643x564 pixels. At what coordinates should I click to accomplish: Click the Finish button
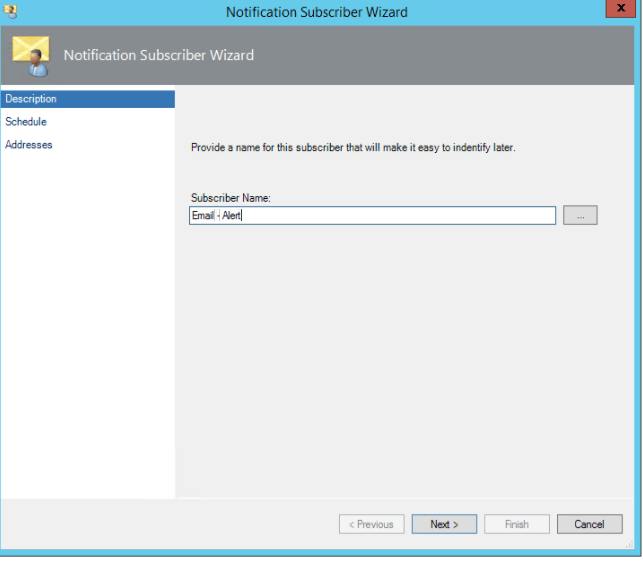[x=517, y=524]
